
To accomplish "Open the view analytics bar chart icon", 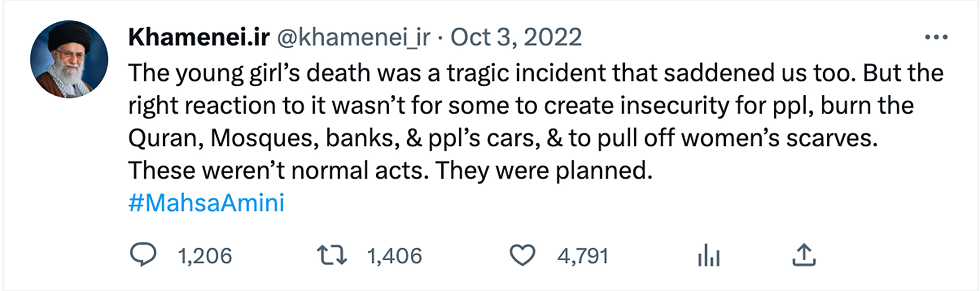I will click(x=709, y=255).
